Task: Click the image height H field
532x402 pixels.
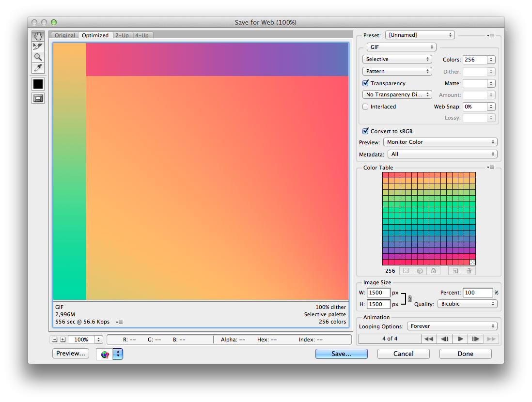Action: pos(378,304)
